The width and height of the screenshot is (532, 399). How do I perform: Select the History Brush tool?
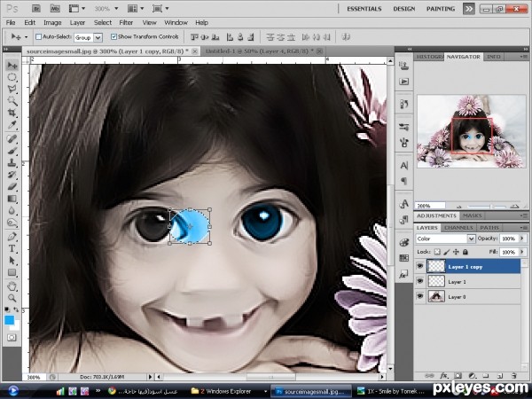coord(12,175)
